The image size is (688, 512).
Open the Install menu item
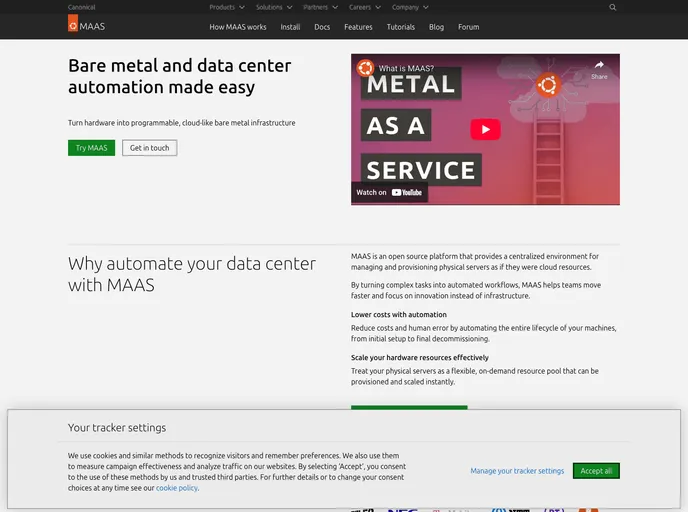click(290, 27)
